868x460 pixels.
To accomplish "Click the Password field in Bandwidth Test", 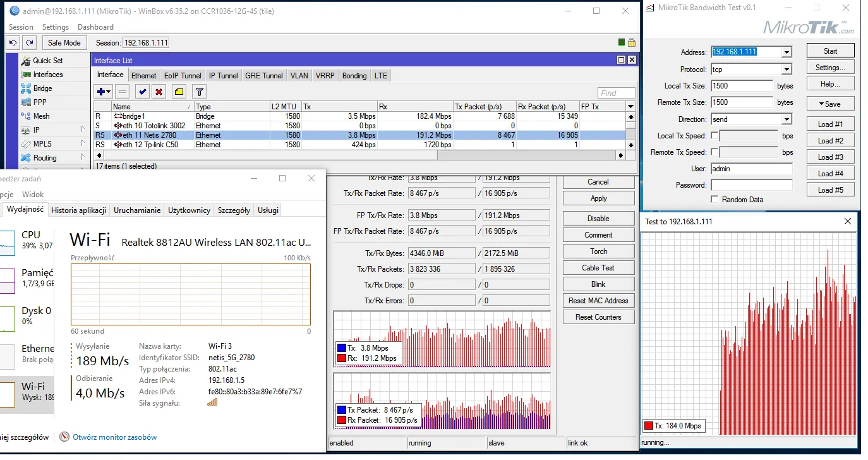I will (x=751, y=185).
